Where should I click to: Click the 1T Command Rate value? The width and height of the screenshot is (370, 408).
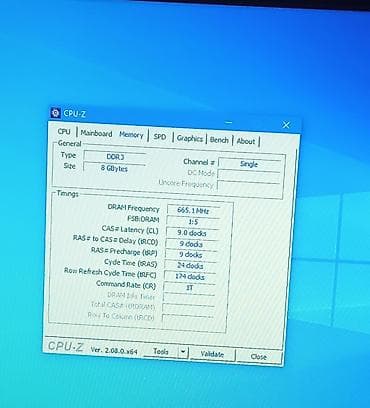coord(189,287)
